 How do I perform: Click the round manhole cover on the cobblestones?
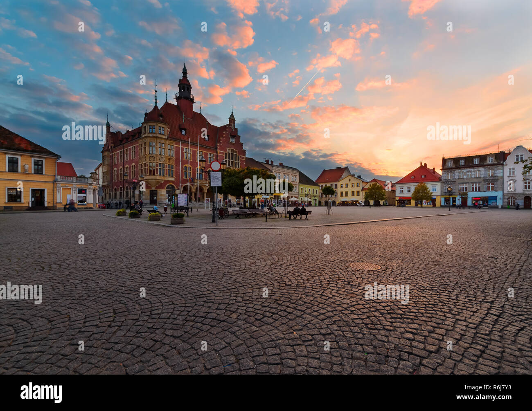point(365,266)
